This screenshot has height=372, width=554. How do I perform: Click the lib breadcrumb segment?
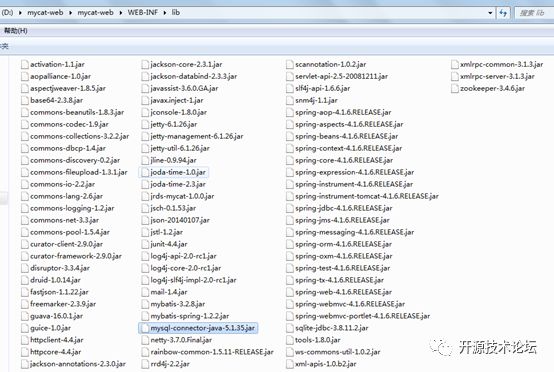pyautogui.click(x=176, y=13)
